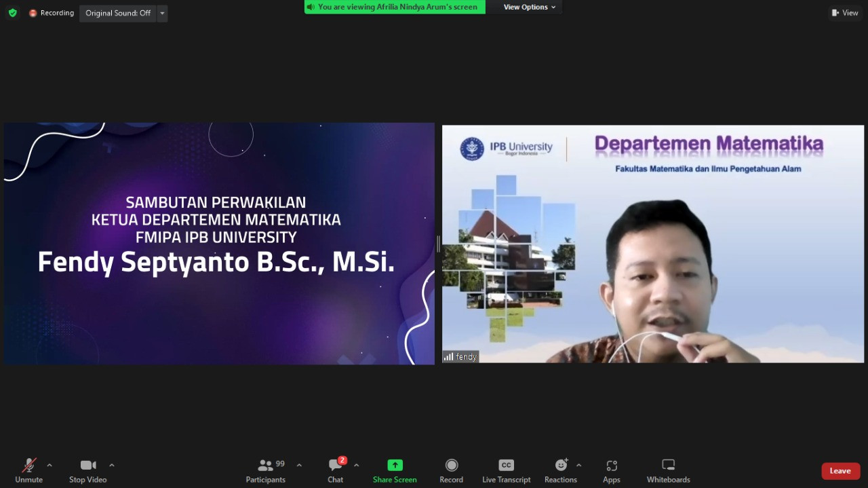Click the green encryption shield icon

click(12, 13)
